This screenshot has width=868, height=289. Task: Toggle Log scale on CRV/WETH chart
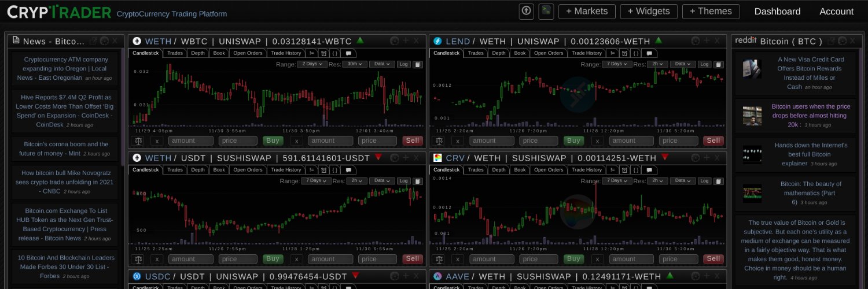coord(705,181)
